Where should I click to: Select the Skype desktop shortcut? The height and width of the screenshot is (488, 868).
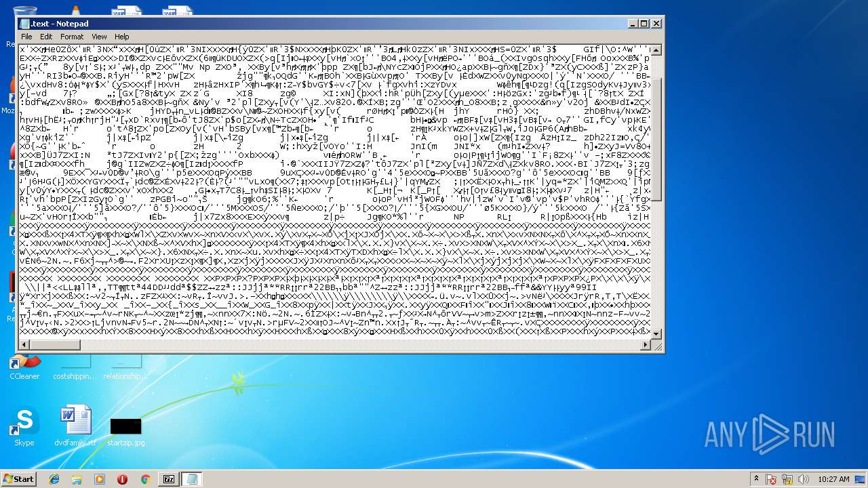(24, 427)
